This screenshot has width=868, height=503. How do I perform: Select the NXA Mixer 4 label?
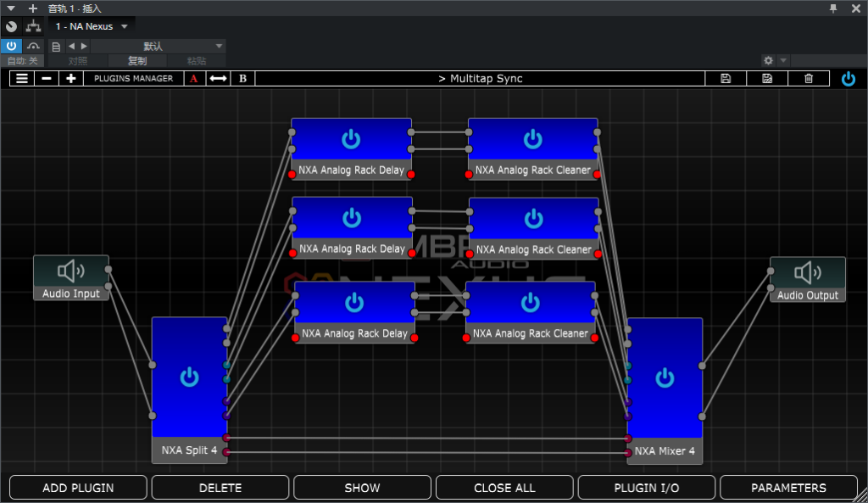665,451
